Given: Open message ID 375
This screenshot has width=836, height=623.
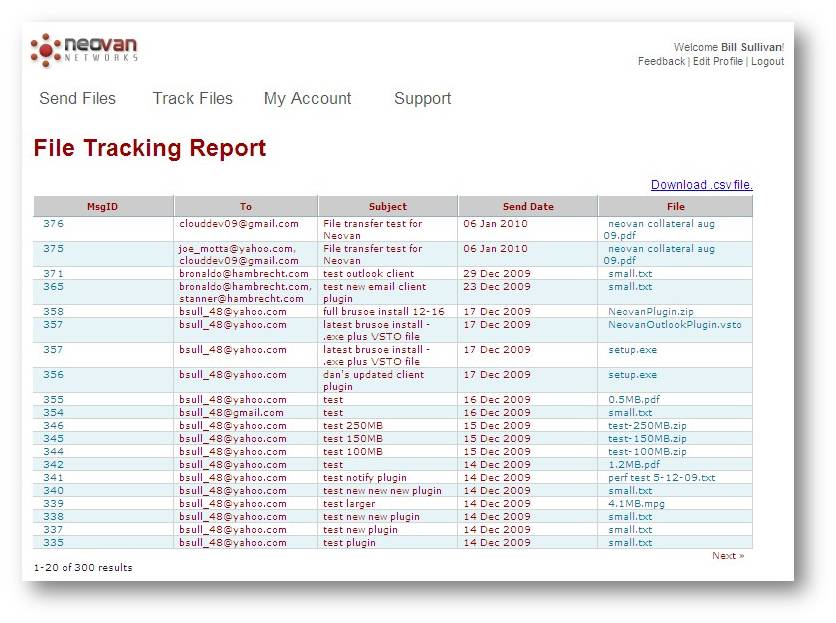Looking at the screenshot, I should (x=53, y=249).
